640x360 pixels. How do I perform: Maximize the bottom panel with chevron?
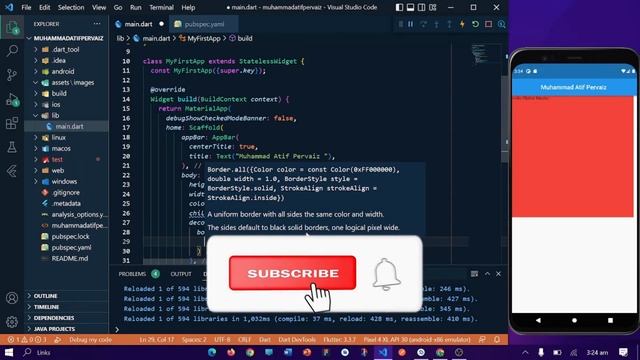[x=487, y=274]
